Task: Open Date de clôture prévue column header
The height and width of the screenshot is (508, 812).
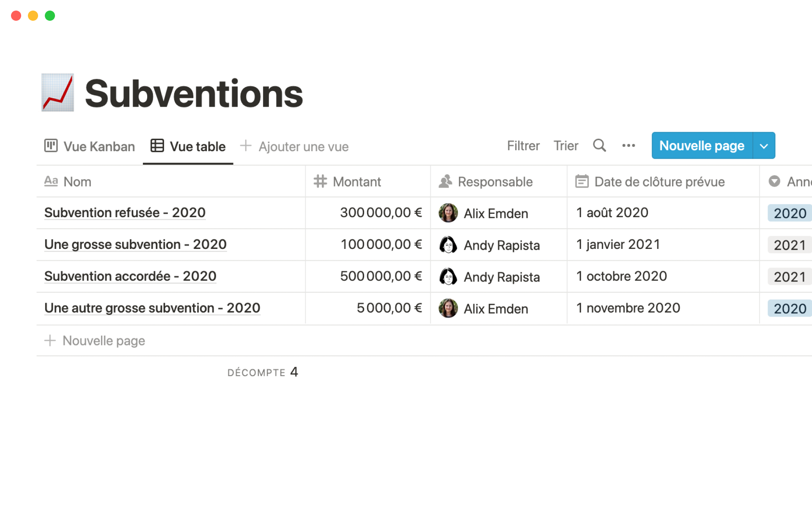Action: coord(659,182)
